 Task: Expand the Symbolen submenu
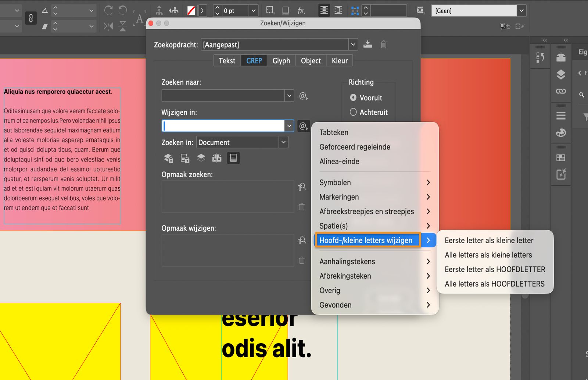tap(375, 182)
